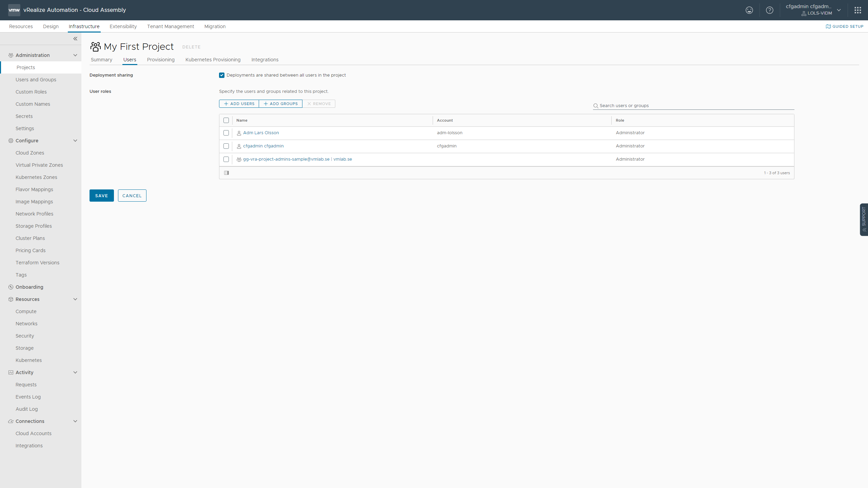Image resolution: width=868 pixels, height=488 pixels.
Task: Open the top-level Resources menu
Action: click(21, 26)
